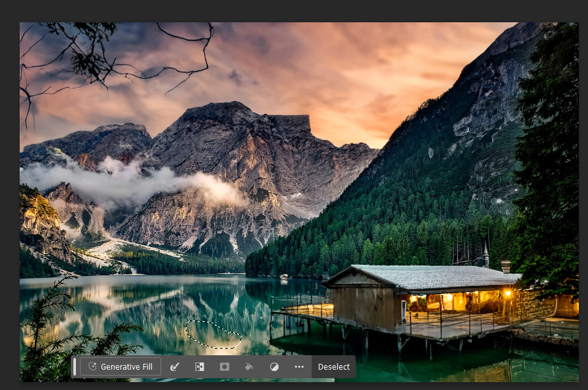This screenshot has height=390, width=588.
Task: Select the modify selection brush icon
Action: 174,366
